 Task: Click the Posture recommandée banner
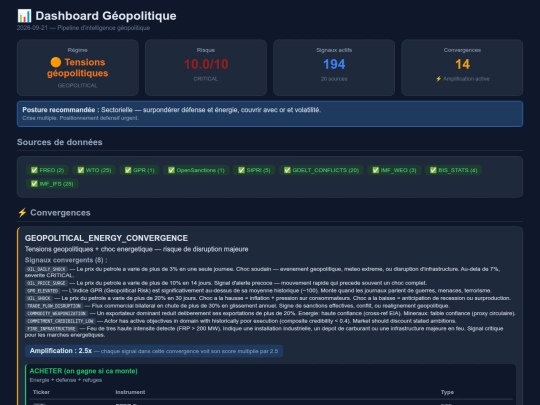pos(270,114)
